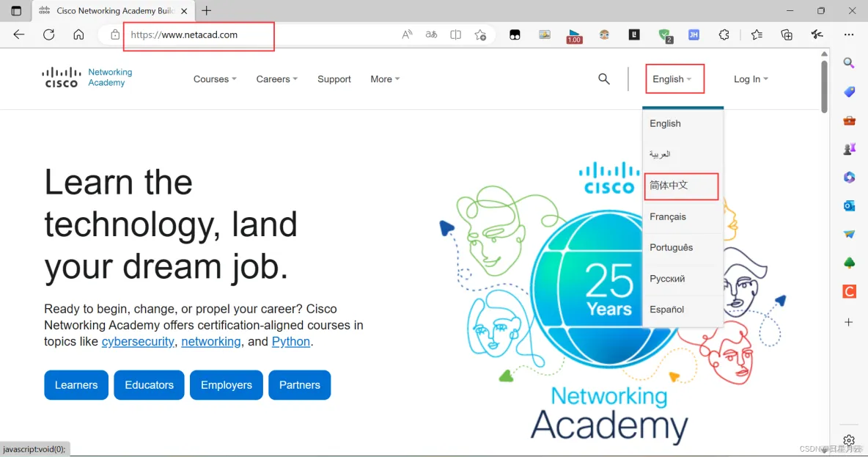This screenshot has width=868, height=457.
Task: Expand the Log In dropdown
Action: [751, 79]
